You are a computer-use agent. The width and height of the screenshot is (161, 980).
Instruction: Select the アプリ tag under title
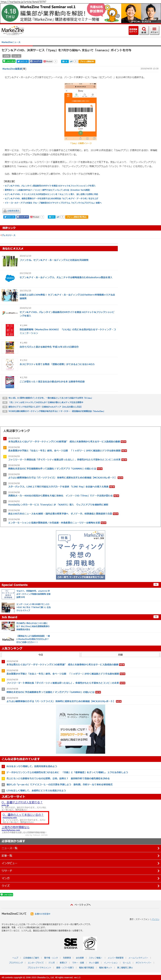coord(7,56)
